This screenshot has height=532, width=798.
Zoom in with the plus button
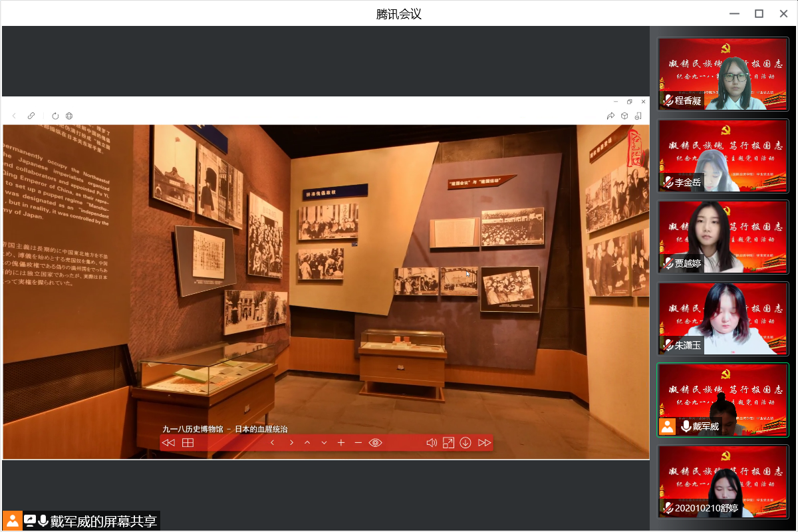[x=341, y=443]
